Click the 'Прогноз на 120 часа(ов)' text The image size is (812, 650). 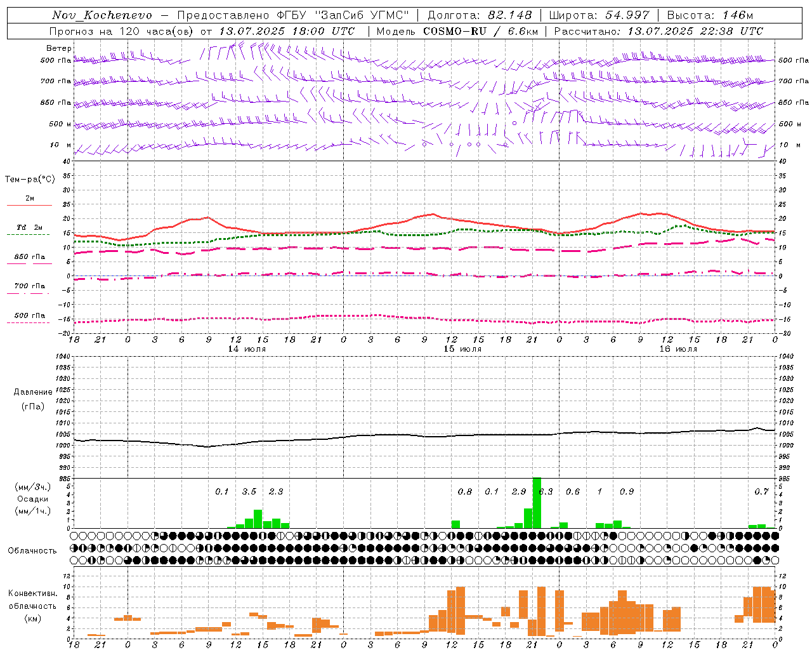coord(122,31)
